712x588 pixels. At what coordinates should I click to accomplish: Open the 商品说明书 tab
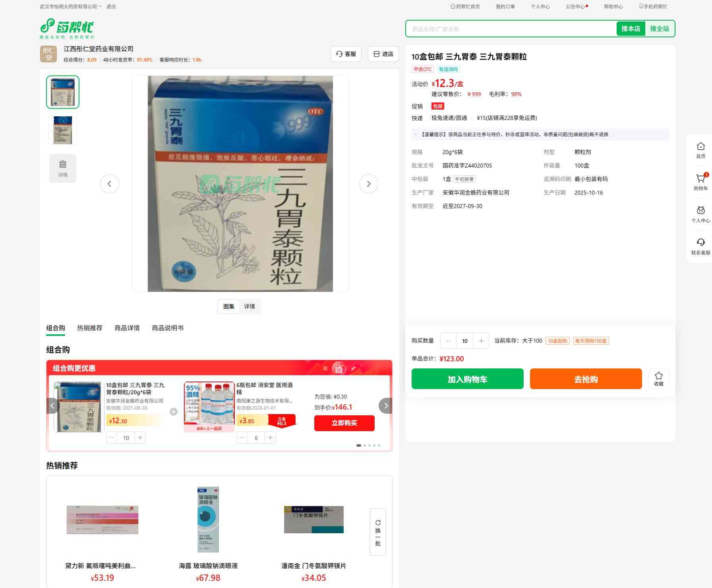click(x=167, y=328)
